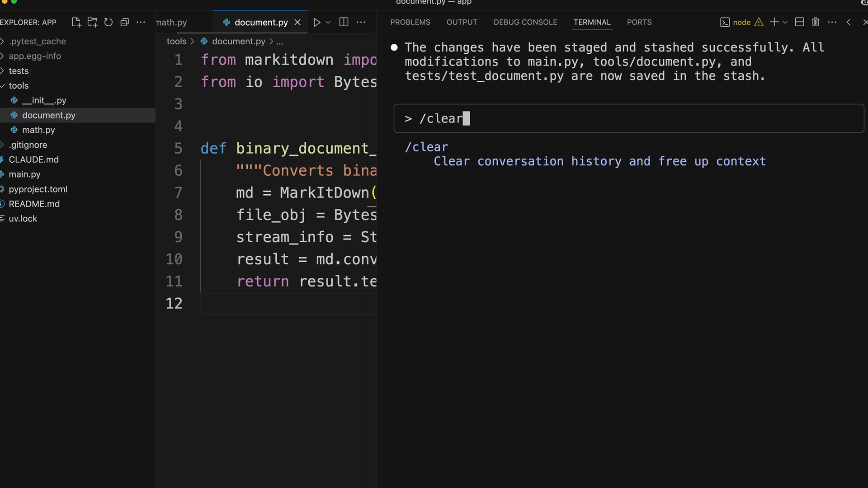Open the CLAUDE.md file
This screenshot has height=488, width=868.
click(x=78, y=160)
